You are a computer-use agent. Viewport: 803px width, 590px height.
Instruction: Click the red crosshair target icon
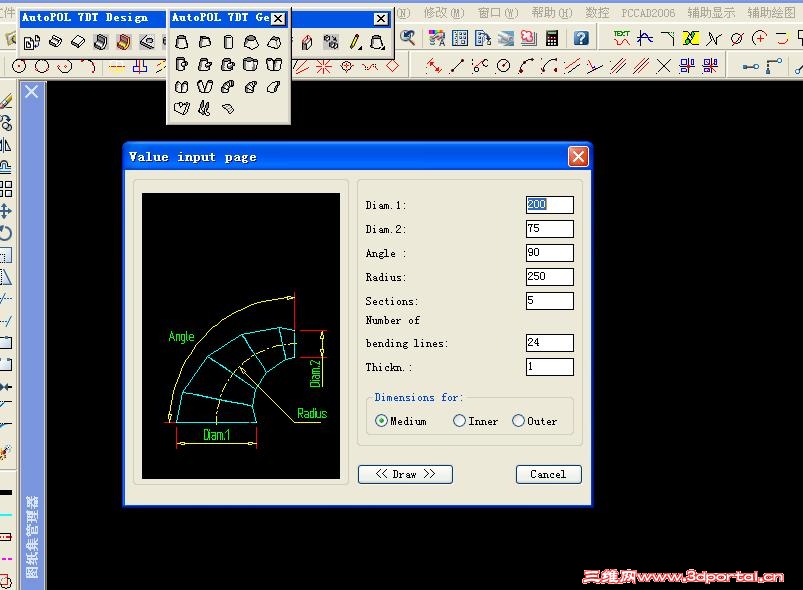347,66
